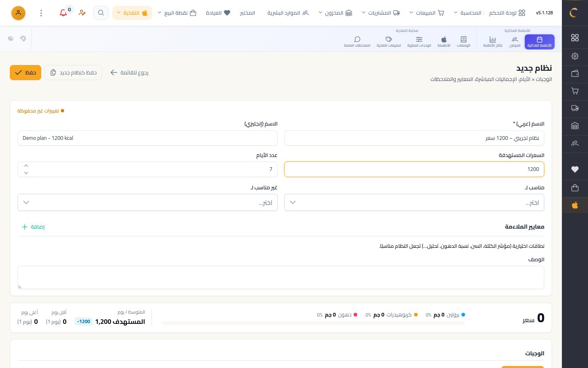This screenshot has height=368, width=588.
Task: Click the user edit pencil icon
Action: pos(82,13)
